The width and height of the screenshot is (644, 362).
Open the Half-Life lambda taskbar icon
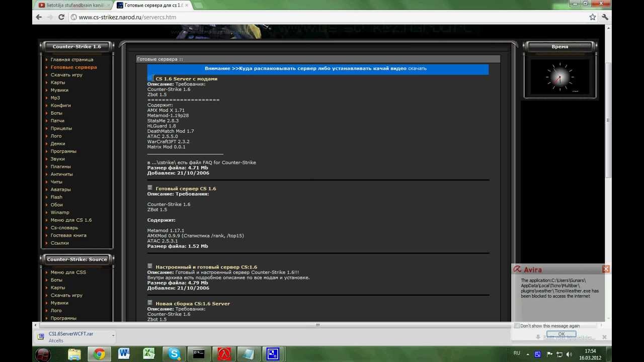[x=223, y=354]
